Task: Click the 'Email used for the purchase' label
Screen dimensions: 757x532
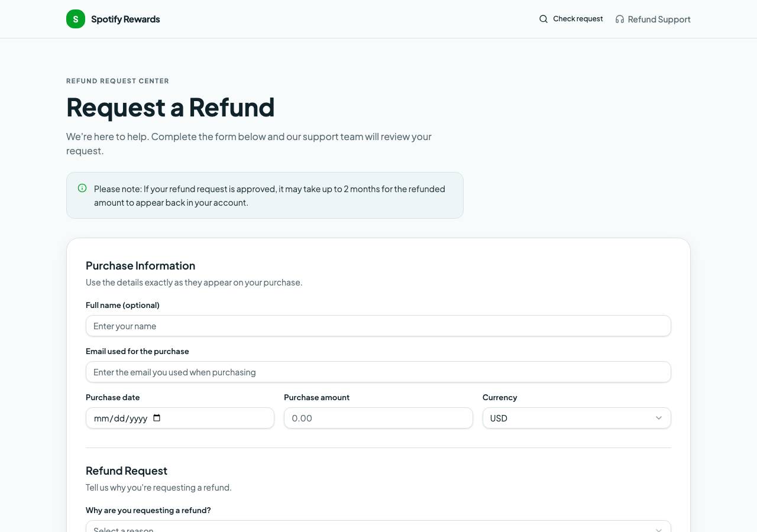Action: click(x=137, y=351)
